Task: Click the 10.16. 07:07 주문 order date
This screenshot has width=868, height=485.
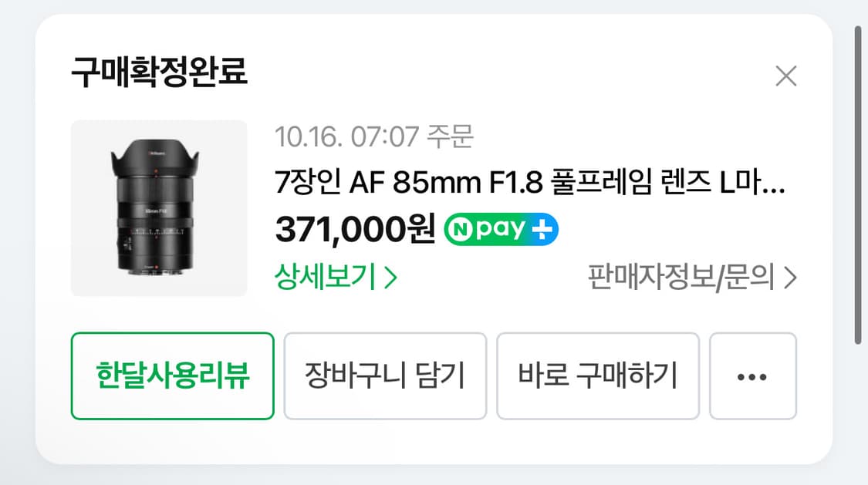Action: pos(373,138)
